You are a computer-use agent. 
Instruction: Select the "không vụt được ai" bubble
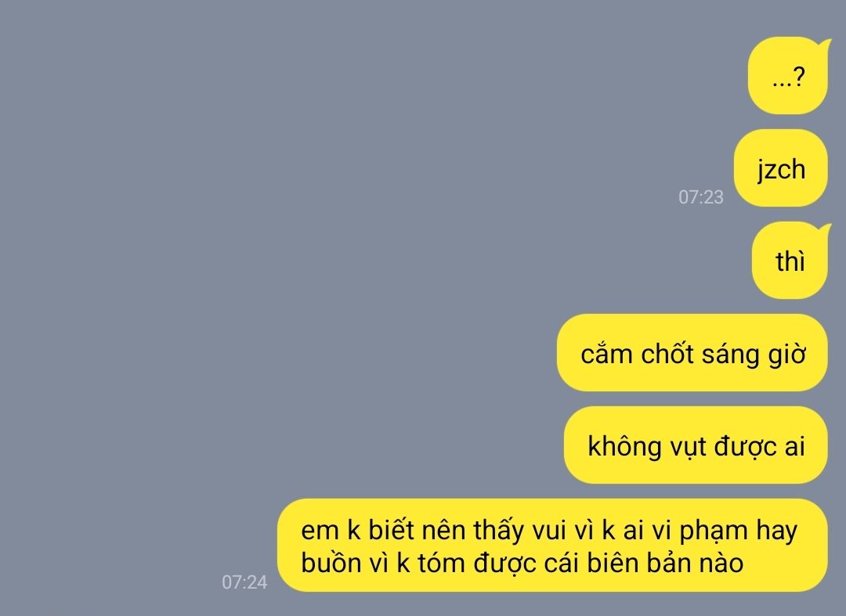[696, 445]
